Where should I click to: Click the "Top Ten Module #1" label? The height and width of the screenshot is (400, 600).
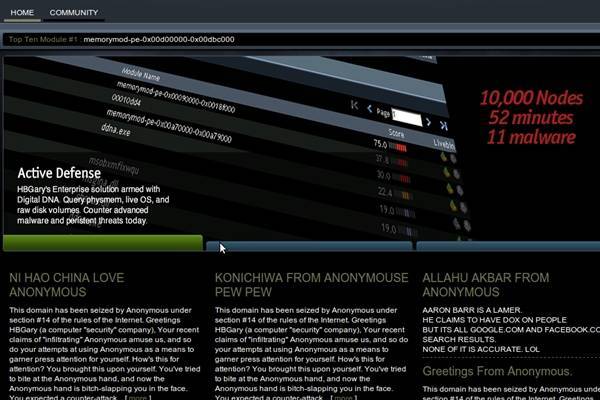click(x=43, y=39)
